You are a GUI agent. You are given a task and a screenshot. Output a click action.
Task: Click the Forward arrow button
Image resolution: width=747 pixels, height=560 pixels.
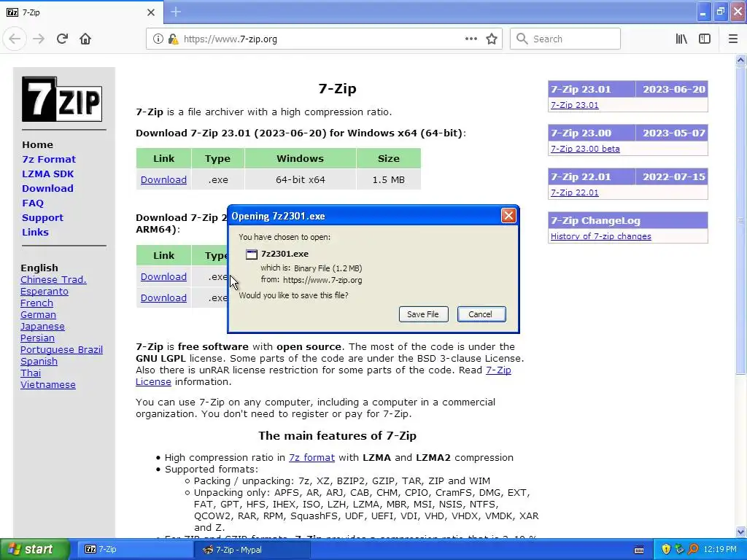coord(39,39)
